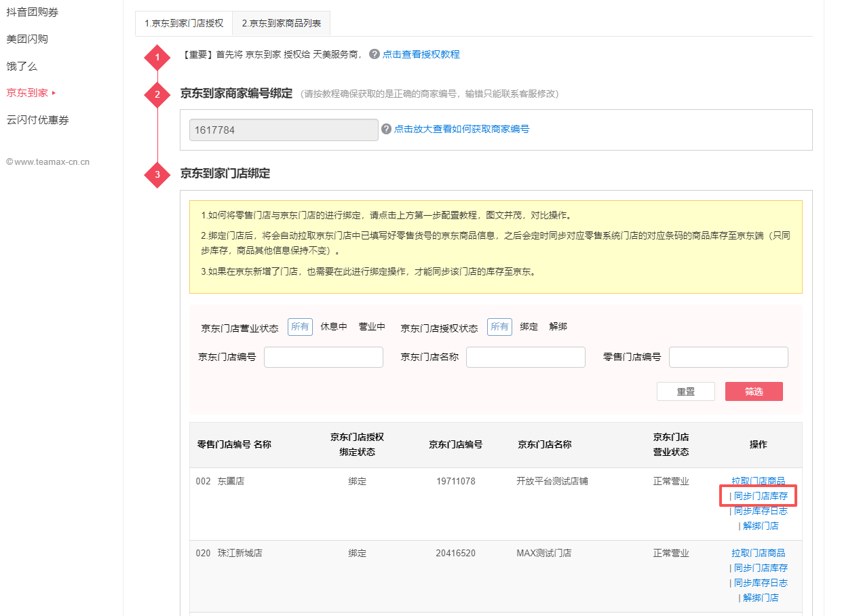Viewport: 842px width, 616px height.
Task: Click 同步门店库存 for 珠江新城店
Action: point(761,569)
